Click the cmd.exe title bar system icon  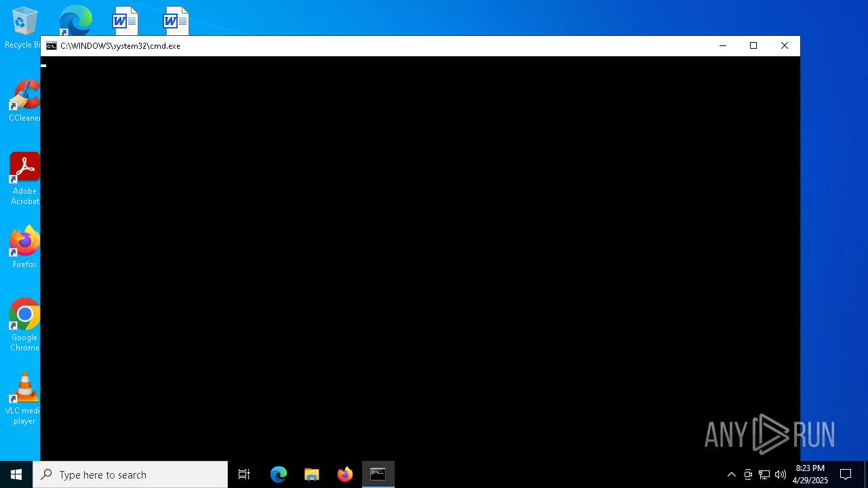click(52, 46)
